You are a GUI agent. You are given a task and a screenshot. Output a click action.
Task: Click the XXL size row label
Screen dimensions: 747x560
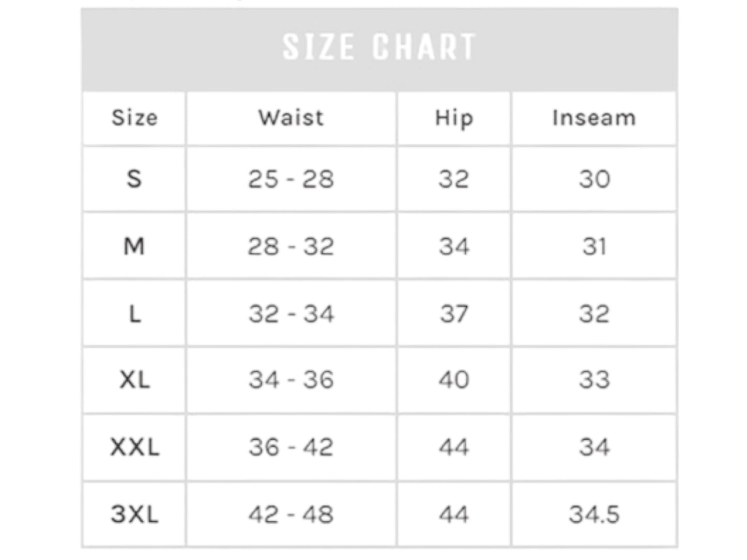pyautogui.click(x=134, y=447)
